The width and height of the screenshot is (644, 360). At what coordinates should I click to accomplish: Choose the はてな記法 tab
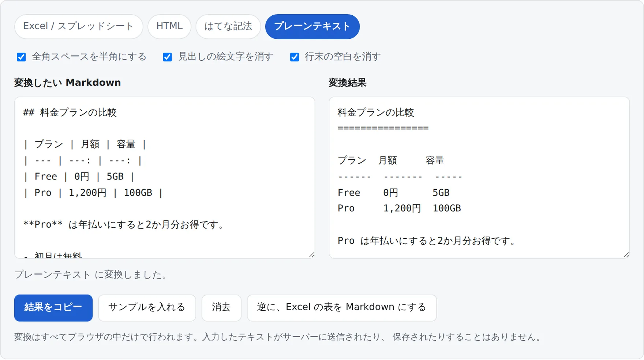tap(228, 26)
